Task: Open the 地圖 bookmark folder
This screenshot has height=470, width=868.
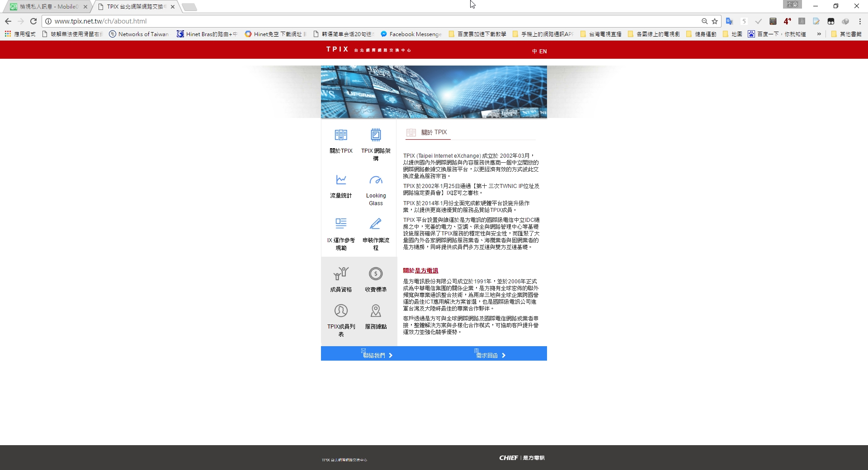Action: [732, 34]
